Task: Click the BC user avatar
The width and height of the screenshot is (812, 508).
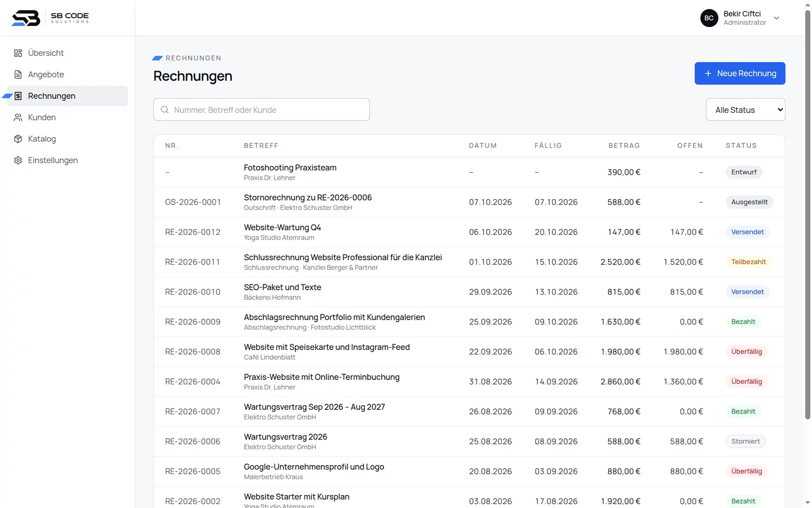Action: tap(709, 18)
